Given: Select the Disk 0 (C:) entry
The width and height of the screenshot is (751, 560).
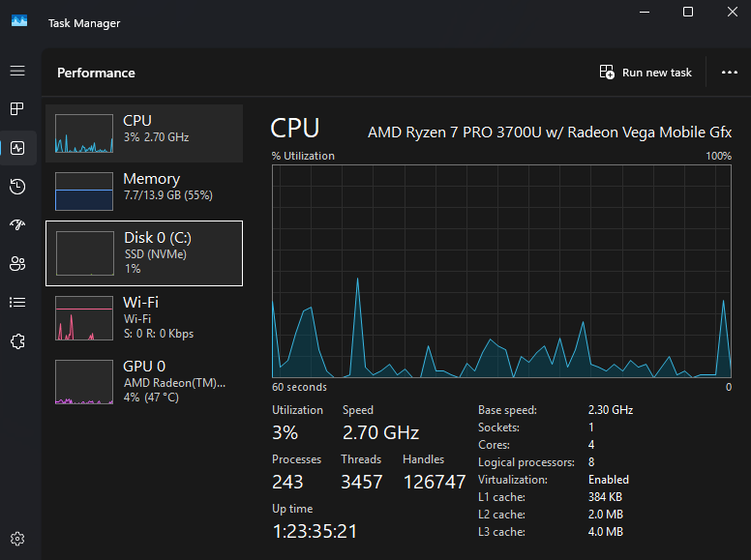Looking at the screenshot, I should 144,253.
